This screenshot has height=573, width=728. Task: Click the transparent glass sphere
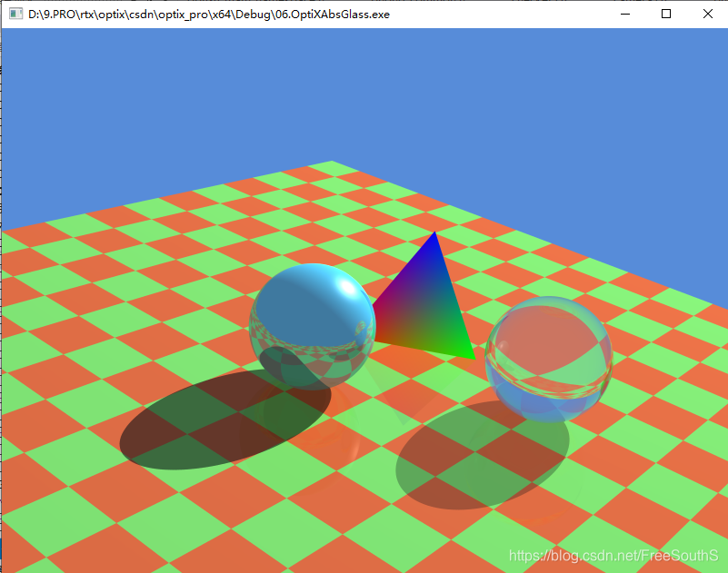tap(548, 359)
